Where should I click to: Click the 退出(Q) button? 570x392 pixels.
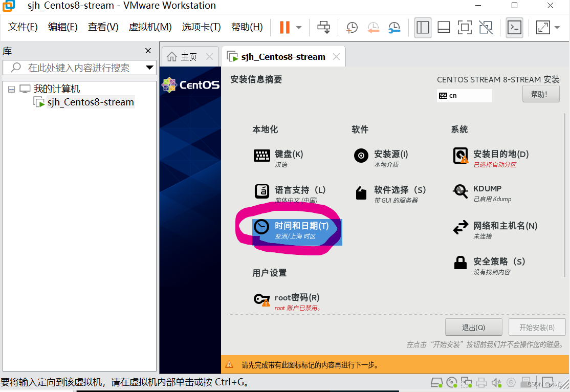point(473,328)
